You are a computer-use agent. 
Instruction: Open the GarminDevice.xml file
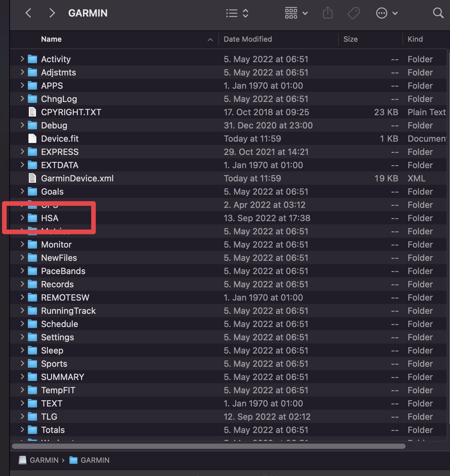click(77, 178)
